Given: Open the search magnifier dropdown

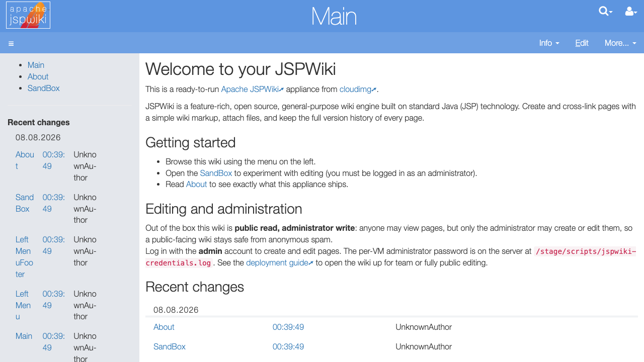Looking at the screenshot, I should click(x=605, y=11).
